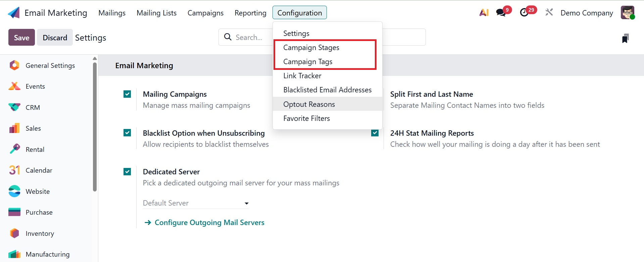Close the Configuration dropdown menu

[x=299, y=13]
